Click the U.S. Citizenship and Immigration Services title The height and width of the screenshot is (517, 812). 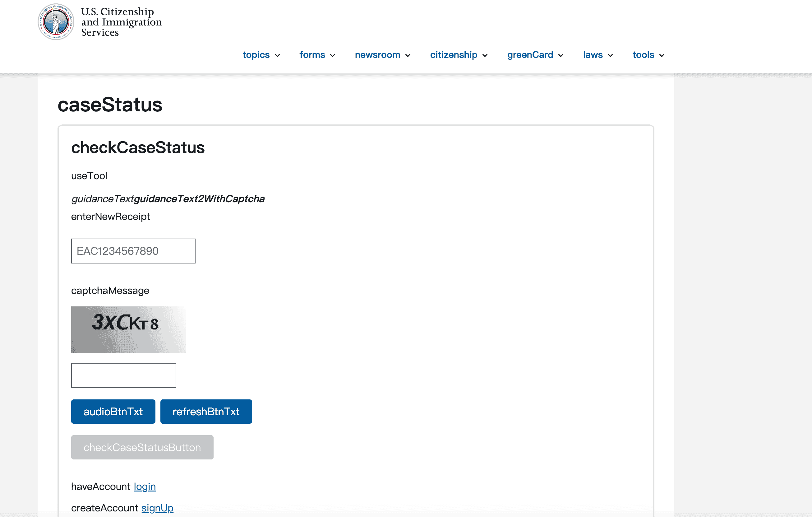tap(121, 22)
